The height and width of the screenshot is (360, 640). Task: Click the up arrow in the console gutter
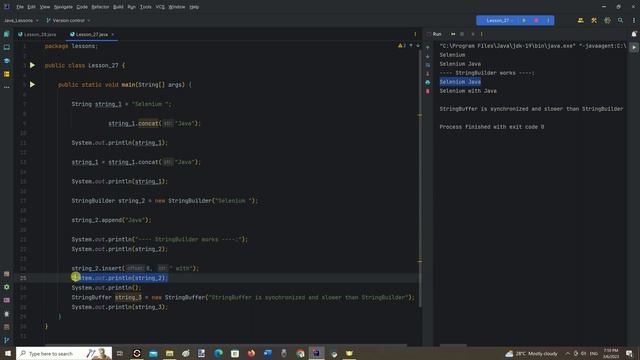428,47
